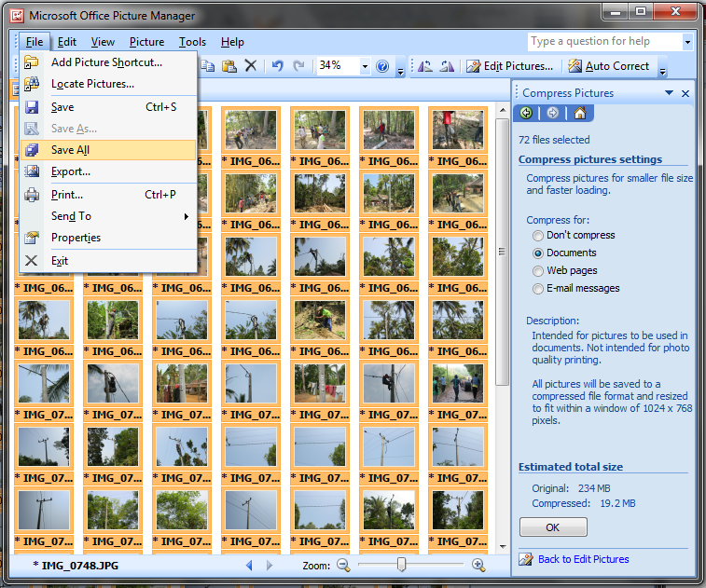Open the Help menu

[x=232, y=42]
